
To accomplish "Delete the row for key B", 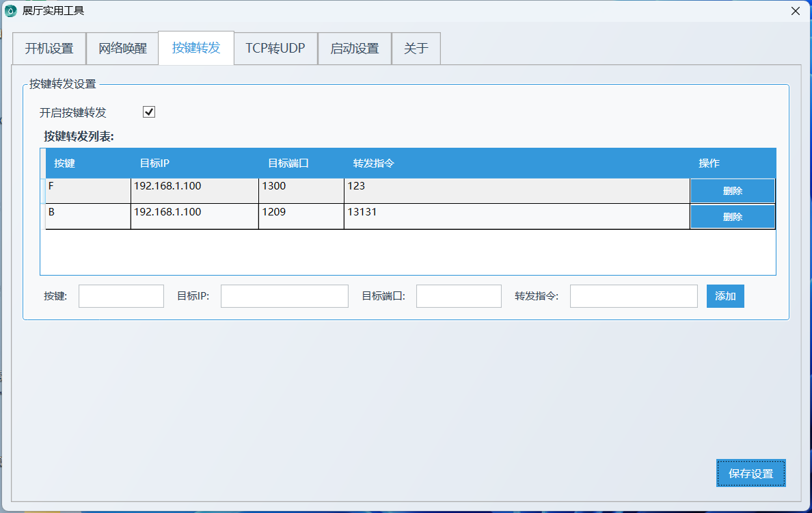I will 732,217.
